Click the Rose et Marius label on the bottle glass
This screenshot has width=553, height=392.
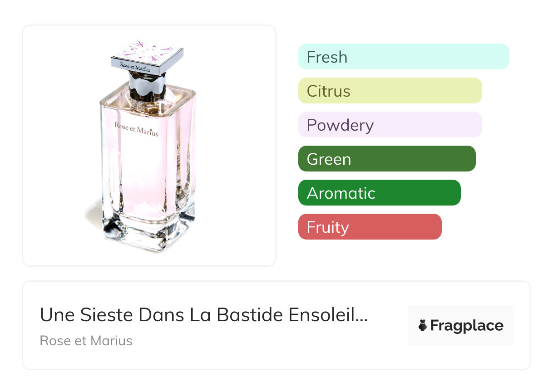[x=136, y=129]
